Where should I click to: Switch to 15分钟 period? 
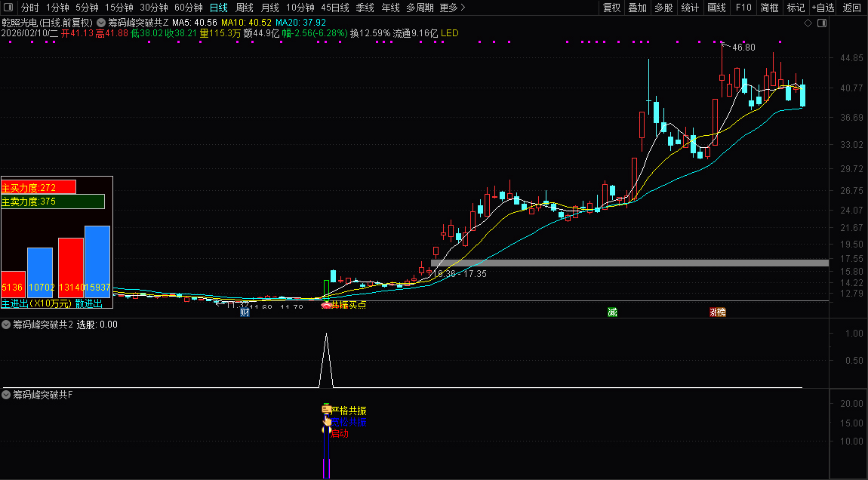(x=119, y=8)
